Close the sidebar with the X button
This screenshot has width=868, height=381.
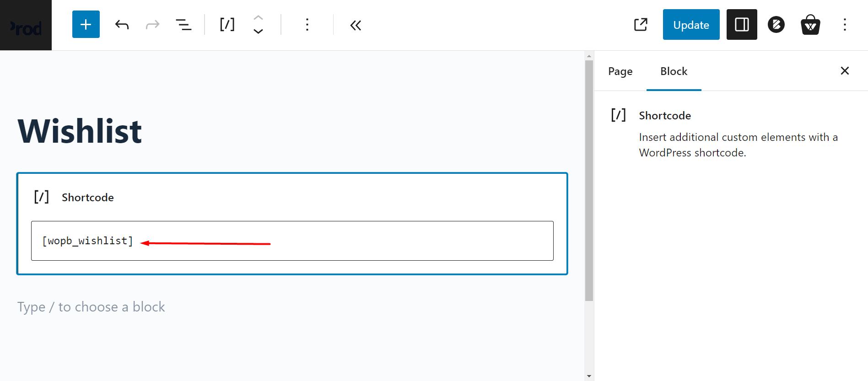point(844,71)
